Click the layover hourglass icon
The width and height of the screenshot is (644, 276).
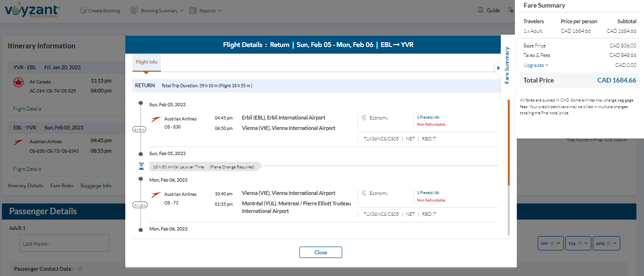tap(141, 166)
